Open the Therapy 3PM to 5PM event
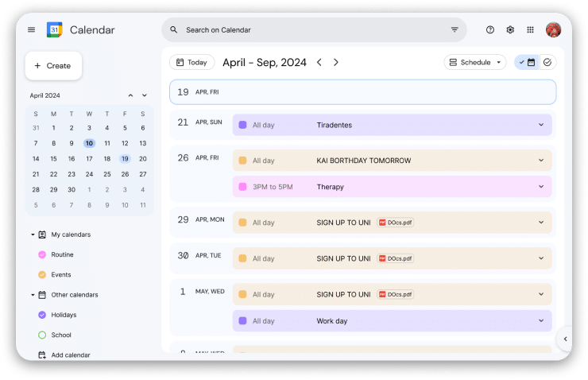This screenshot has height=380, width=588. coord(393,187)
